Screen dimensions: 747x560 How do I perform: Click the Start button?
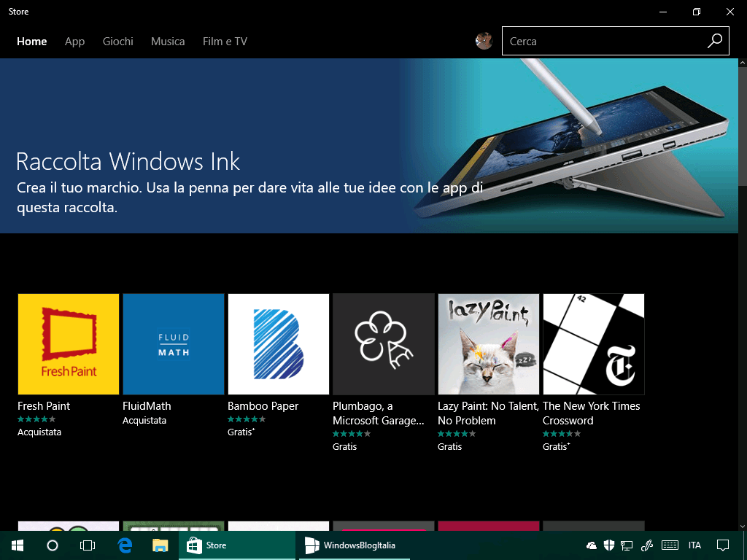tap(17, 545)
